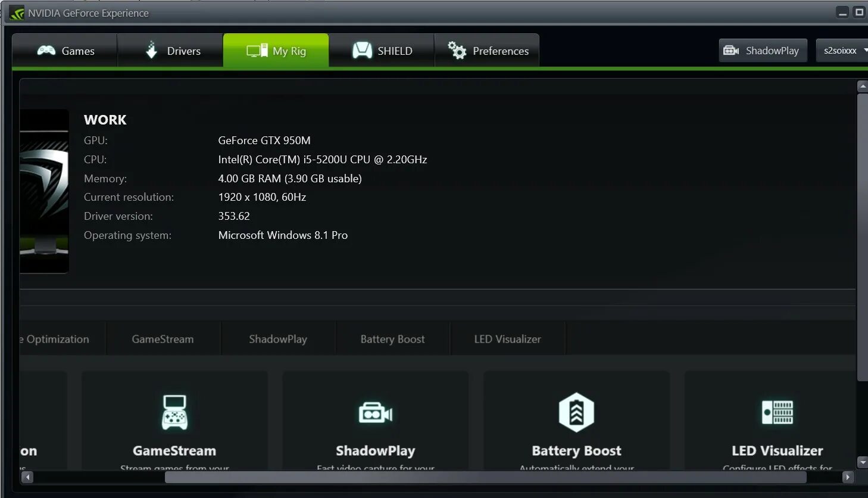Select the LED Visualizer feature tab
Viewport: 868px width, 498px height.
pos(508,339)
